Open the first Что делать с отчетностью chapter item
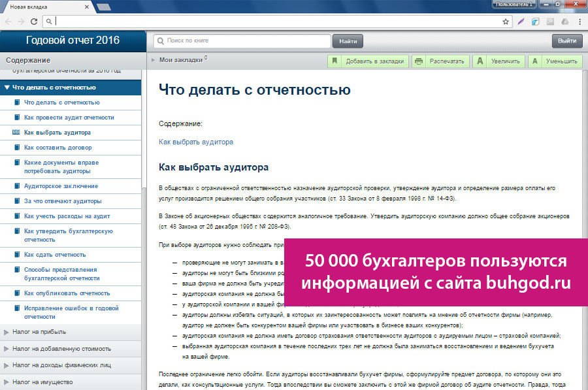 coord(62,103)
